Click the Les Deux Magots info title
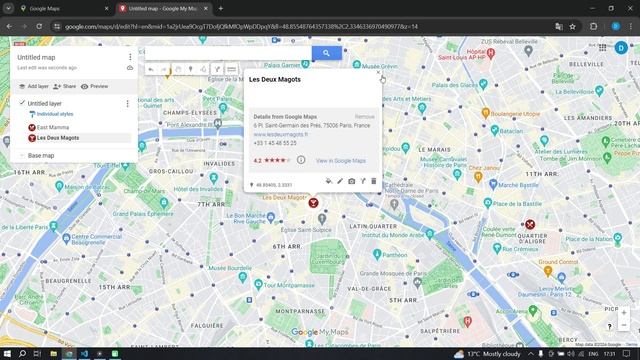The width and height of the screenshot is (640, 360). [275, 80]
